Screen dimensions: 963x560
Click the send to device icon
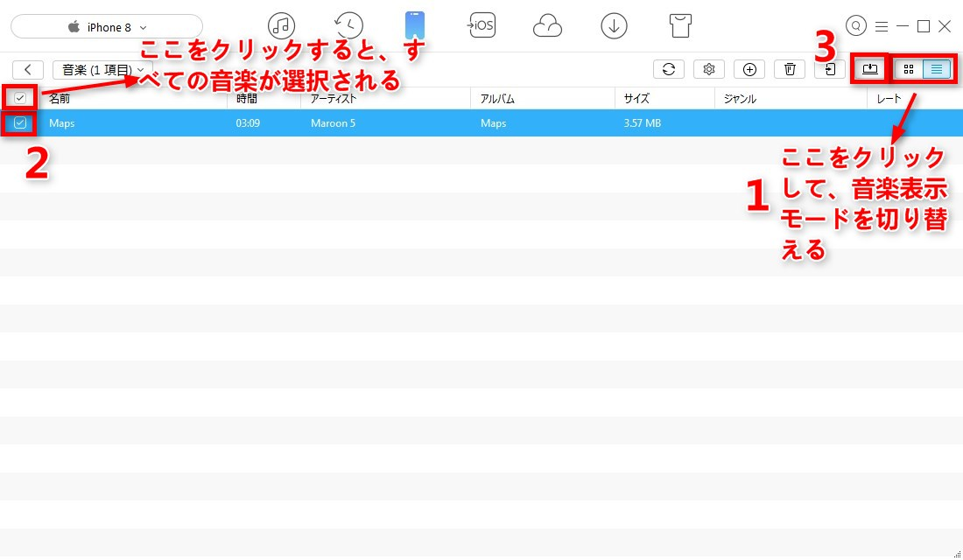tap(830, 69)
